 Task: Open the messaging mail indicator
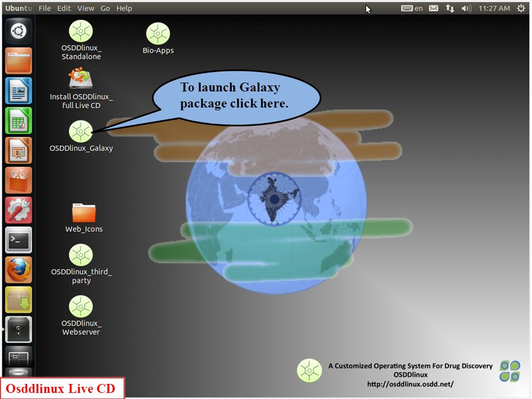[433, 8]
